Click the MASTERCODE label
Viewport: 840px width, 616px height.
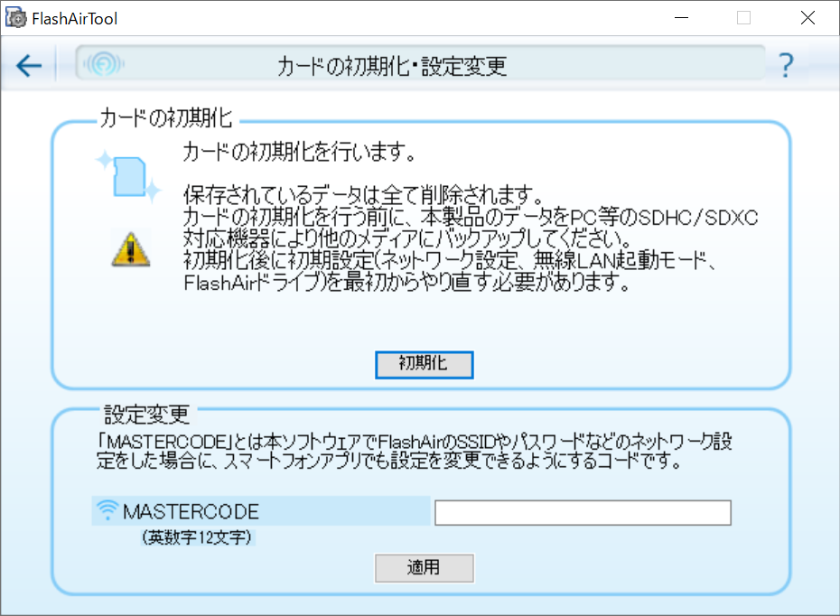pyautogui.click(x=191, y=512)
